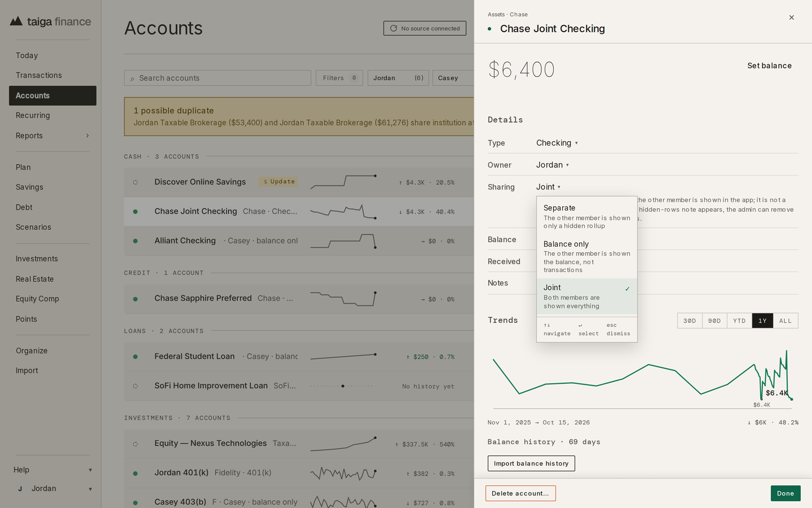Toggle the Casey owner filter chip

click(x=453, y=78)
